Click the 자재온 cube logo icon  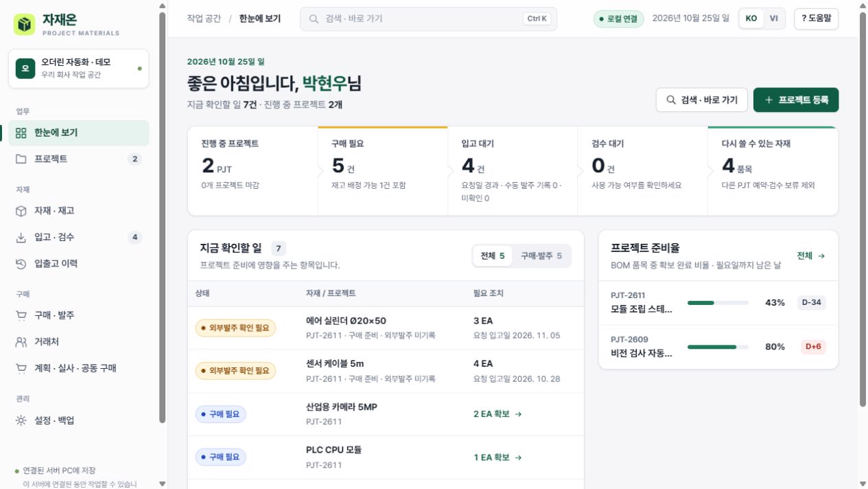[x=25, y=25]
